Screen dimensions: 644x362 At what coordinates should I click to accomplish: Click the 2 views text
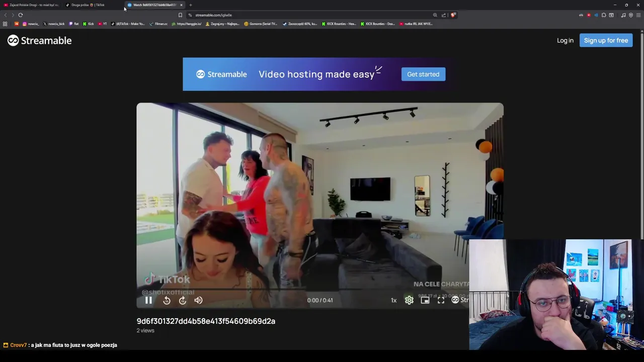click(145, 330)
